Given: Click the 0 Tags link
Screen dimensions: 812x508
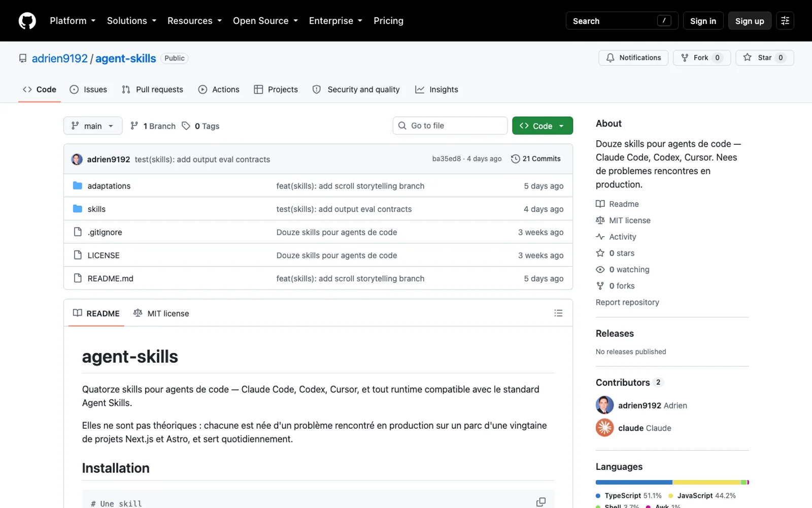Looking at the screenshot, I should click(x=200, y=126).
